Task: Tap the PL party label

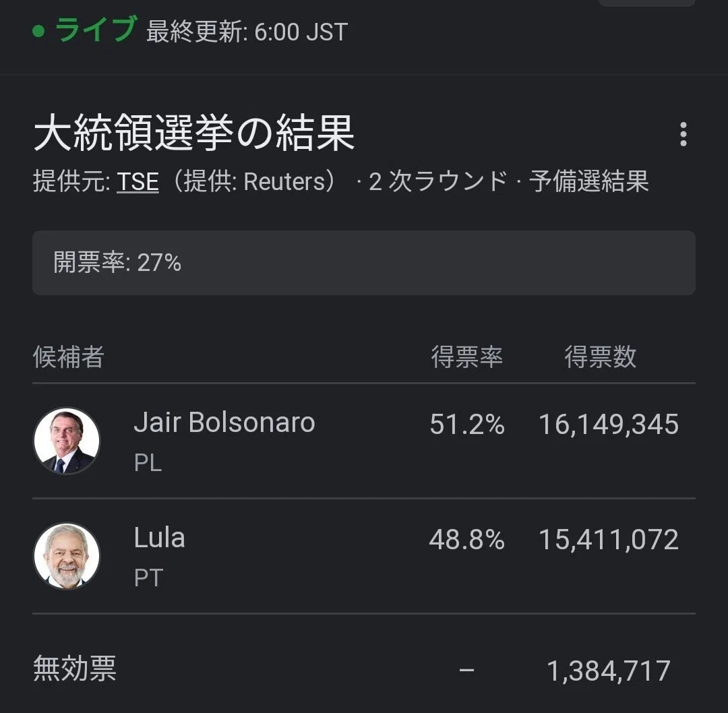Action: point(148,463)
